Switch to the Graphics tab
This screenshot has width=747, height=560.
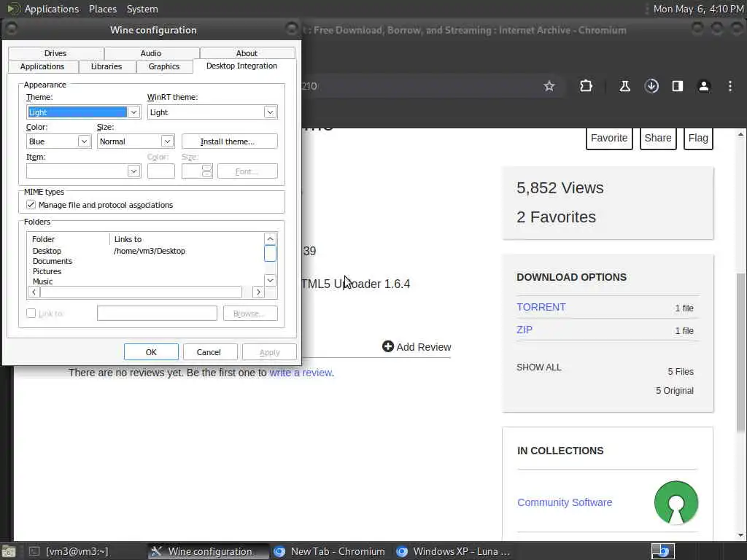pyautogui.click(x=164, y=66)
